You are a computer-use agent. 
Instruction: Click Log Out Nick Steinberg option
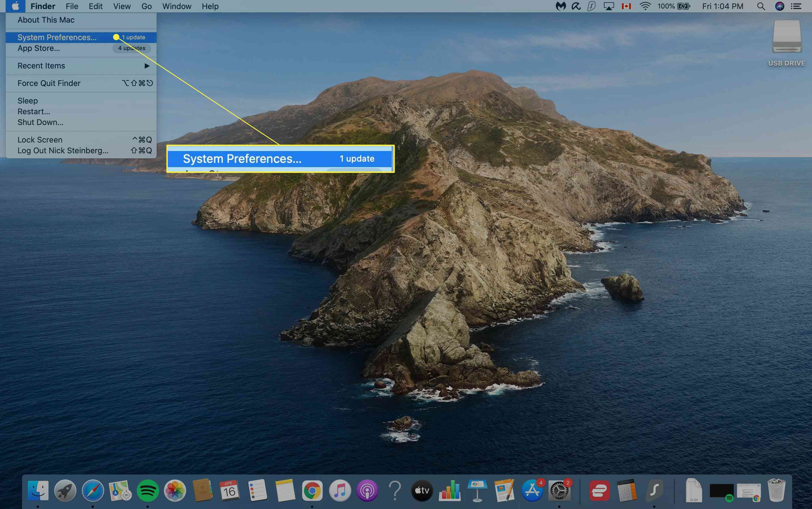(63, 150)
